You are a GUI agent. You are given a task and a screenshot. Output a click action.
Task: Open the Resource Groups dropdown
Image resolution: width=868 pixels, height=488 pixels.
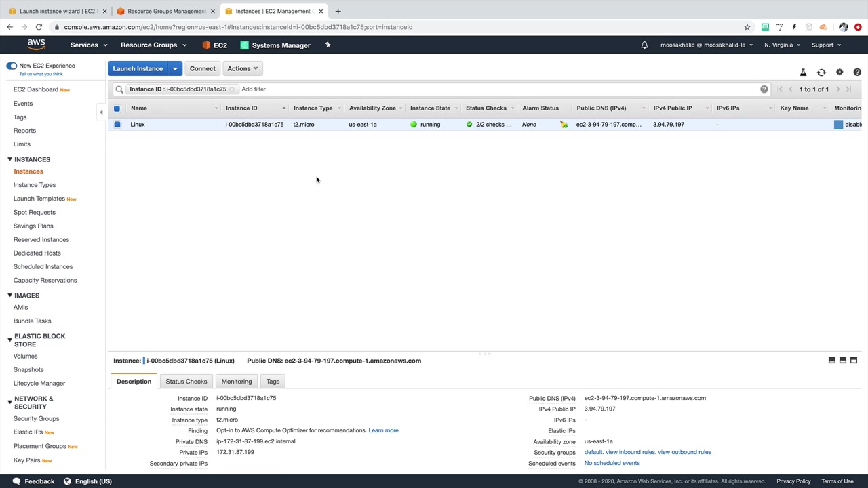coord(153,45)
